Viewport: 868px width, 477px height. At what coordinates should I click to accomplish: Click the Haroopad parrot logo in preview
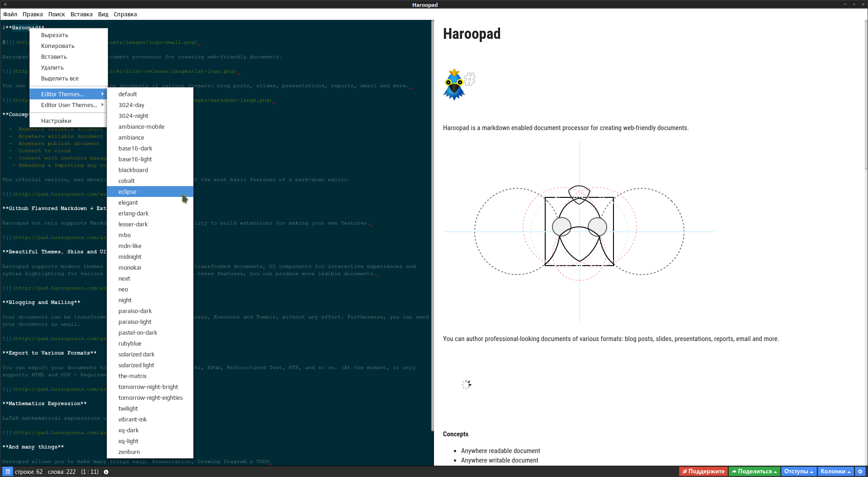[x=454, y=84]
